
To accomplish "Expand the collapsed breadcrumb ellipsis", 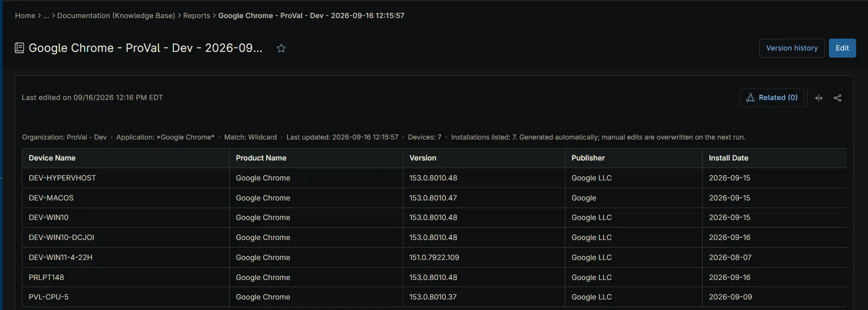I will click(46, 16).
